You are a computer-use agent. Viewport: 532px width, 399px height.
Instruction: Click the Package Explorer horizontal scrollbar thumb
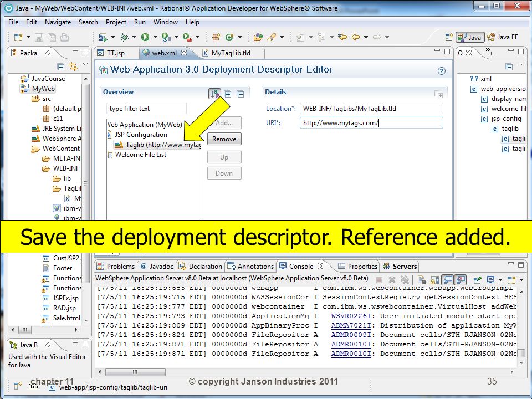[x=24, y=329]
